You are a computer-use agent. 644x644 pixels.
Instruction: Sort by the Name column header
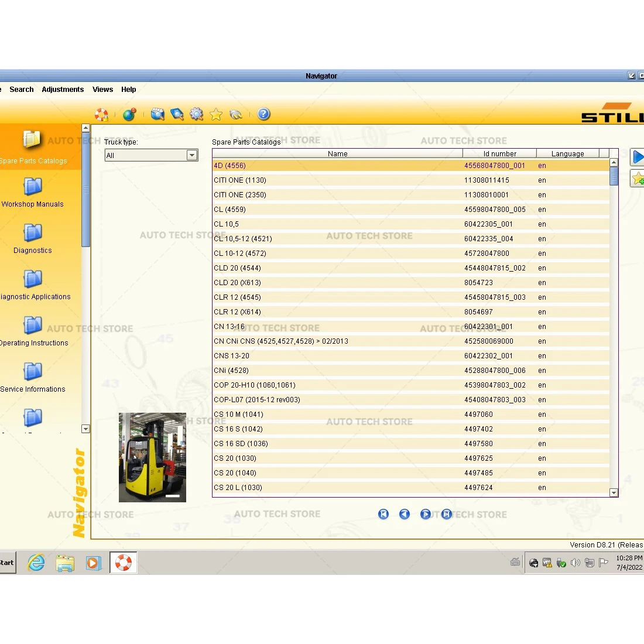pyautogui.click(x=338, y=153)
